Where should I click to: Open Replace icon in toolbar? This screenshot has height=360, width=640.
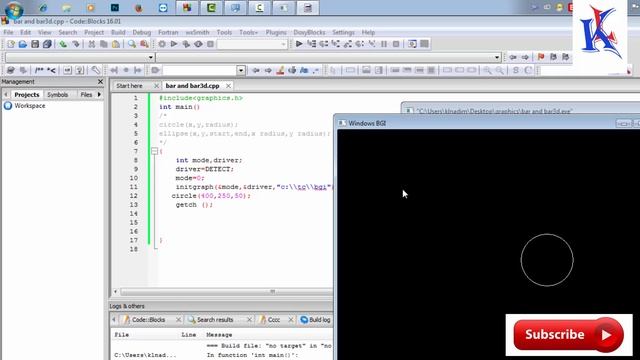pyautogui.click(x=144, y=44)
